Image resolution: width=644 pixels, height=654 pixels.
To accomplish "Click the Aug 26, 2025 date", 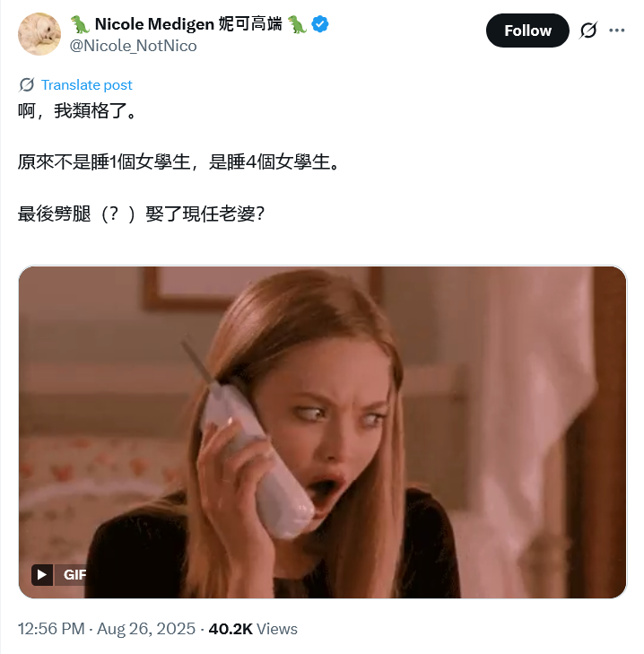I will click(146, 629).
